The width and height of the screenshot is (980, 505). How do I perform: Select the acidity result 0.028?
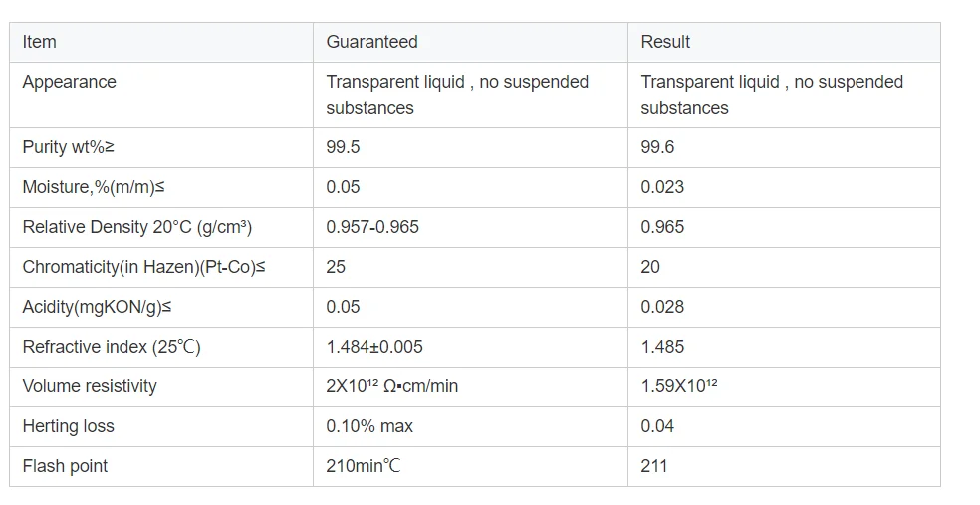point(662,307)
